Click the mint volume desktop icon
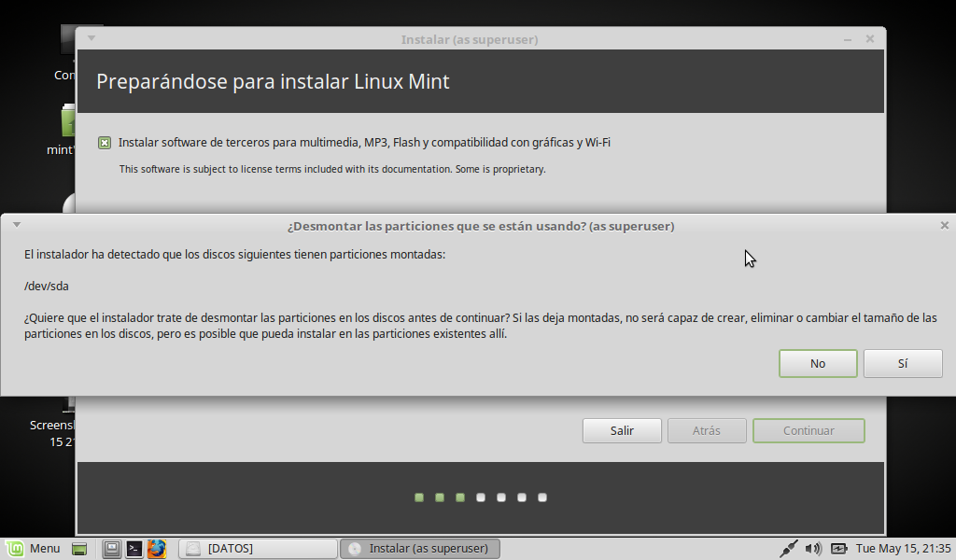The height and width of the screenshot is (560, 956). (x=67, y=122)
